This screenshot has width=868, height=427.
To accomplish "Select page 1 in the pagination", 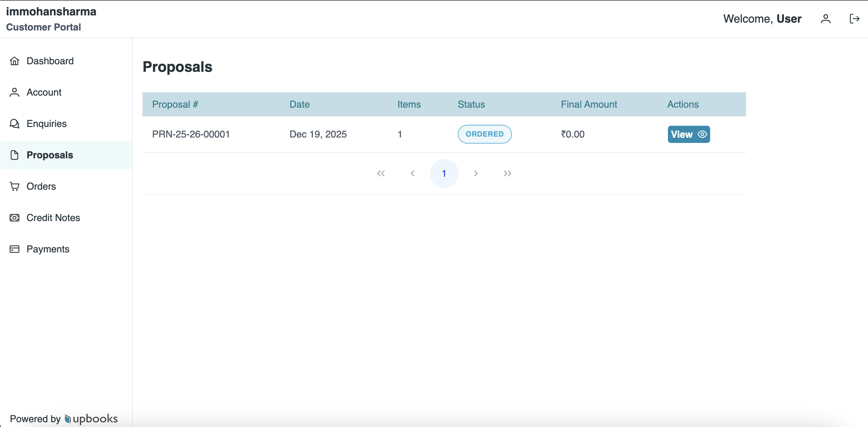I will [x=444, y=173].
